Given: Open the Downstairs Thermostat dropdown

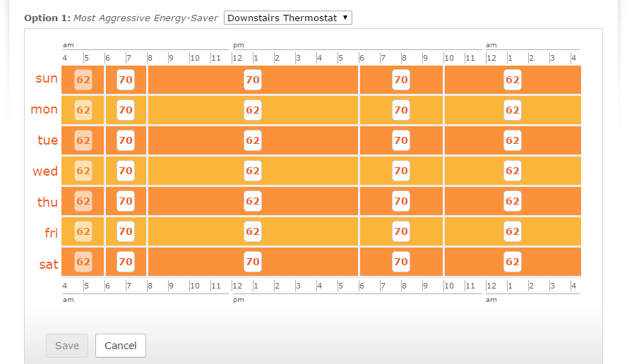Looking at the screenshot, I should point(288,18).
